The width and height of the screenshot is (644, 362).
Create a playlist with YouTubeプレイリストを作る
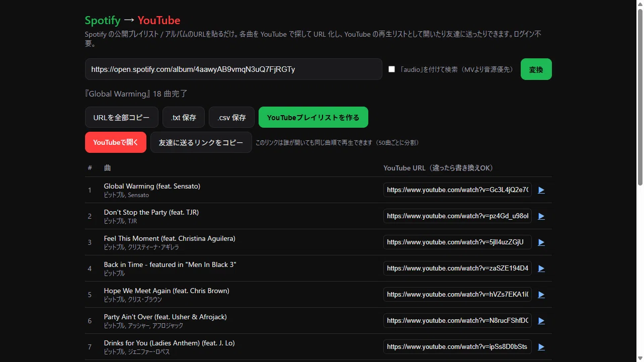click(x=313, y=117)
